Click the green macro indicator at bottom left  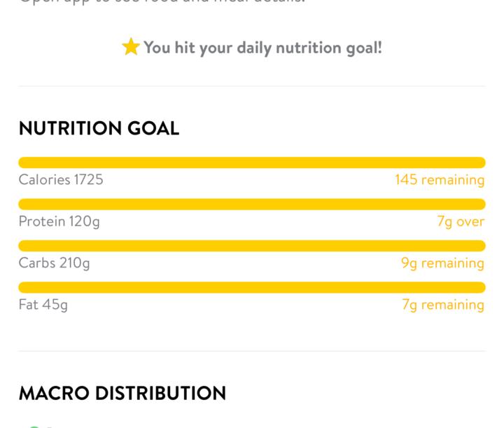[34, 425]
